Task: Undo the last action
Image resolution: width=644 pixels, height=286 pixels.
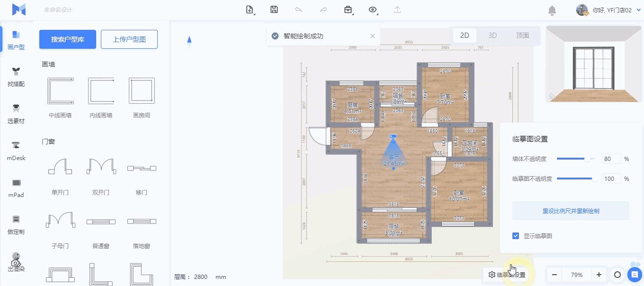Action: (x=299, y=9)
